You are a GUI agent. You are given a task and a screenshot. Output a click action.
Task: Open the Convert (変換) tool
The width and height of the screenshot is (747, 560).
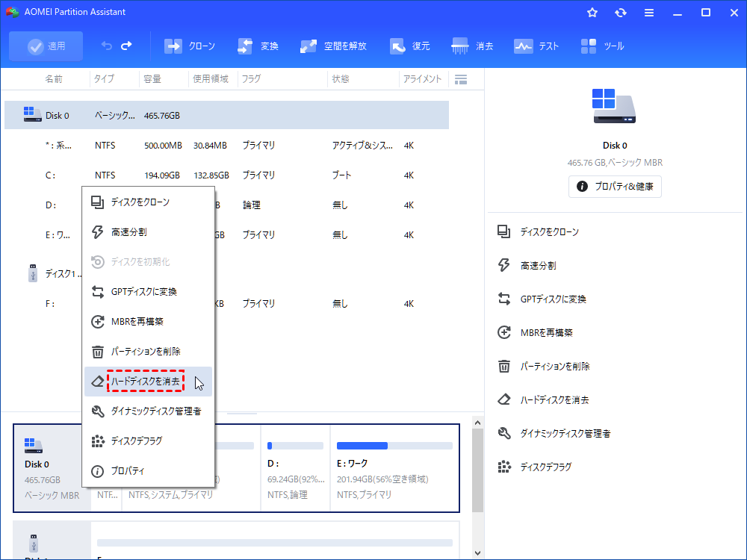point(245,46)
